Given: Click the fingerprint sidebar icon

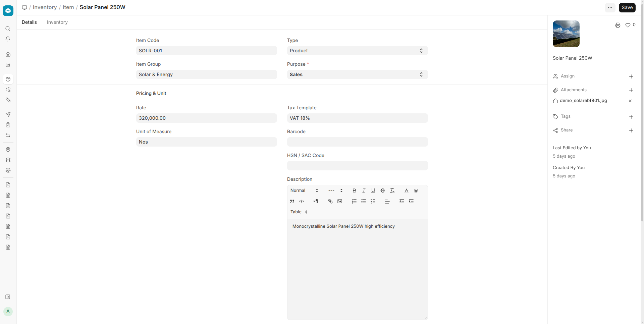Looking at the screenshot, I should (8, 170).
